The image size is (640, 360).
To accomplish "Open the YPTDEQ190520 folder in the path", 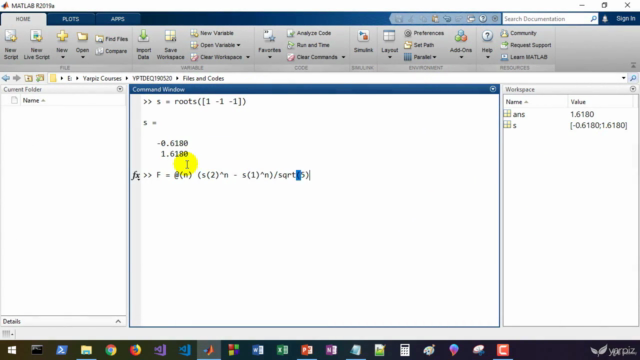I will (152, 78).
